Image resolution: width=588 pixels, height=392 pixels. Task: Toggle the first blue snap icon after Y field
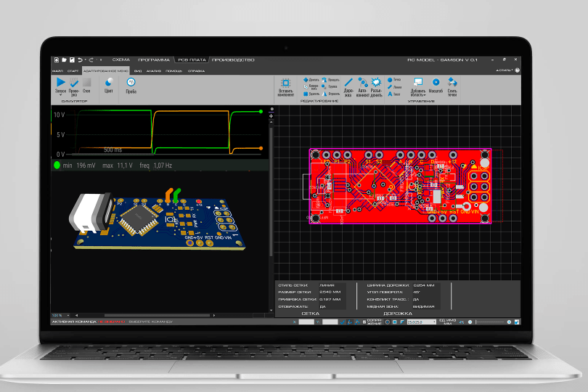[x=343, y=322]
